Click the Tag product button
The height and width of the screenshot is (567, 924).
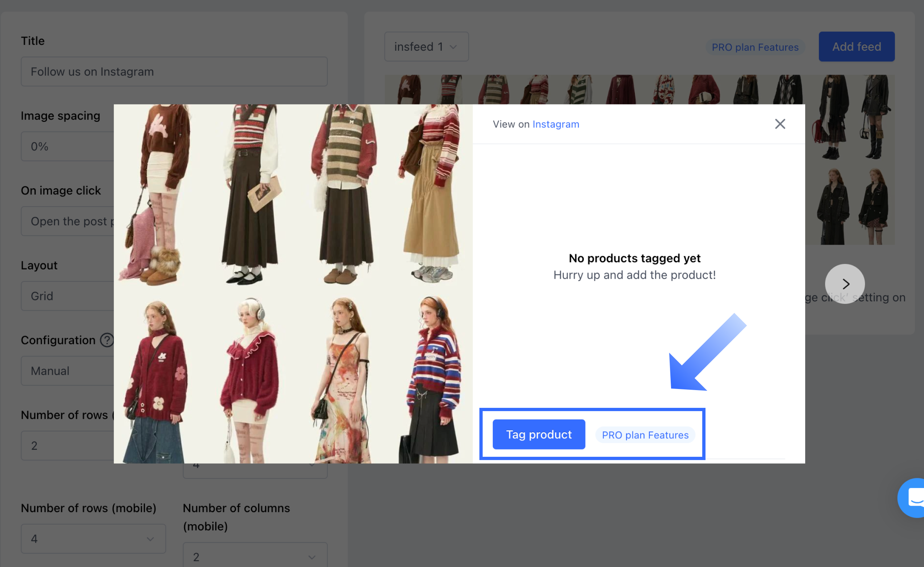[538, 434]
